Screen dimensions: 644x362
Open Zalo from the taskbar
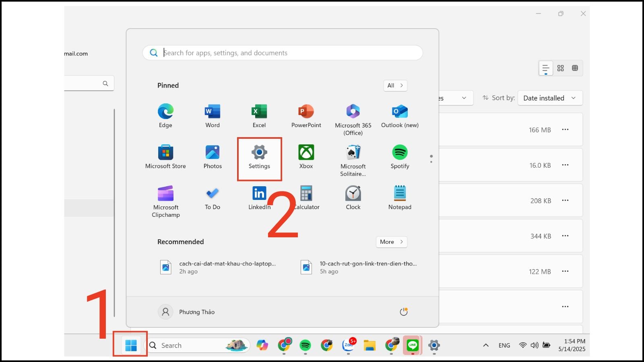348,345
